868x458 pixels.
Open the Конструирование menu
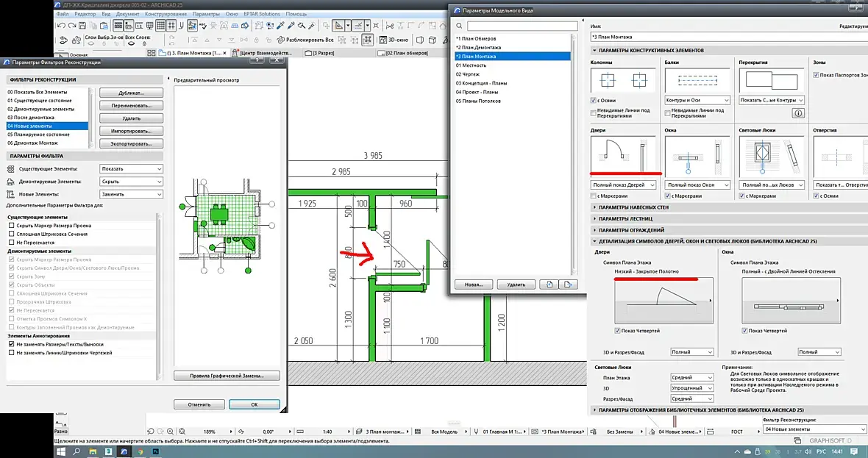164,14
